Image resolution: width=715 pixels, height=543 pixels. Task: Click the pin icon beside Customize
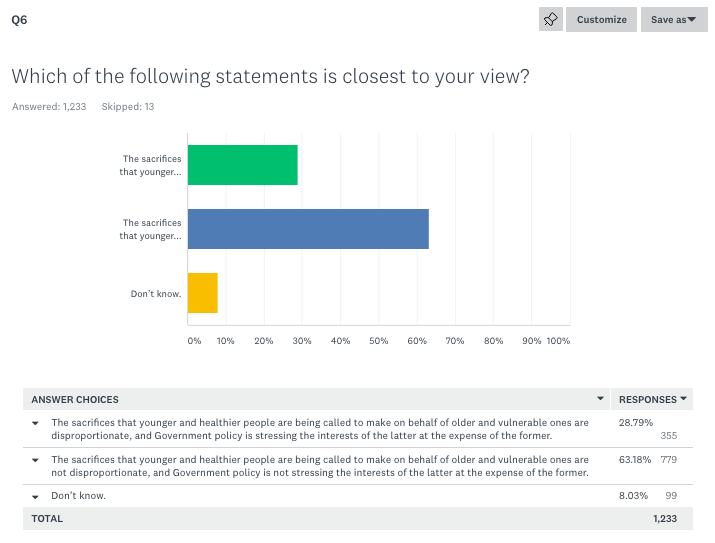pyautogui.click(x=551, y=19)
